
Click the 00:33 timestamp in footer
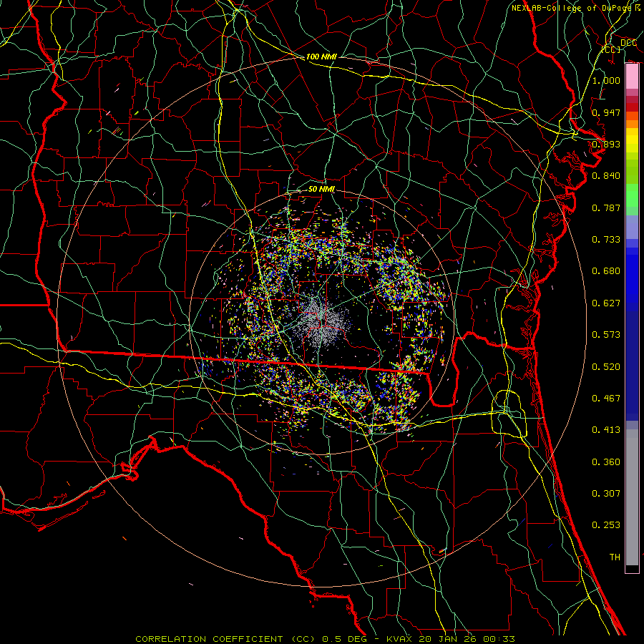pyautogui.click(x=499, y=639)
